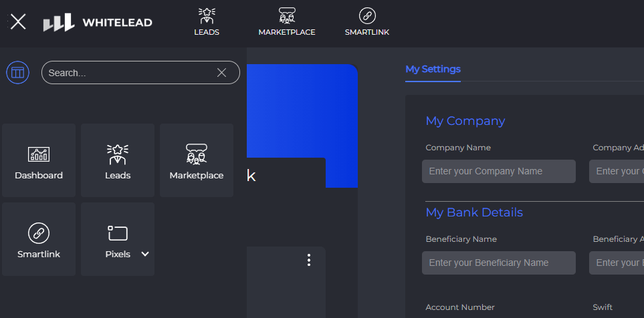Click the menu Search field
The width and height of the screenshot is (644, 318).
(x=127, y=73)
